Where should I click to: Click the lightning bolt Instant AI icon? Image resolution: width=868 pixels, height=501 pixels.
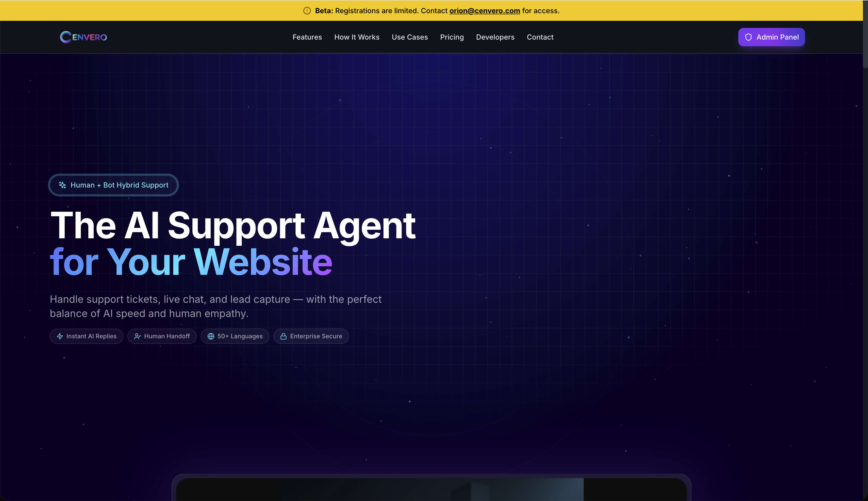pyautogui.click(x=60, y=336)
